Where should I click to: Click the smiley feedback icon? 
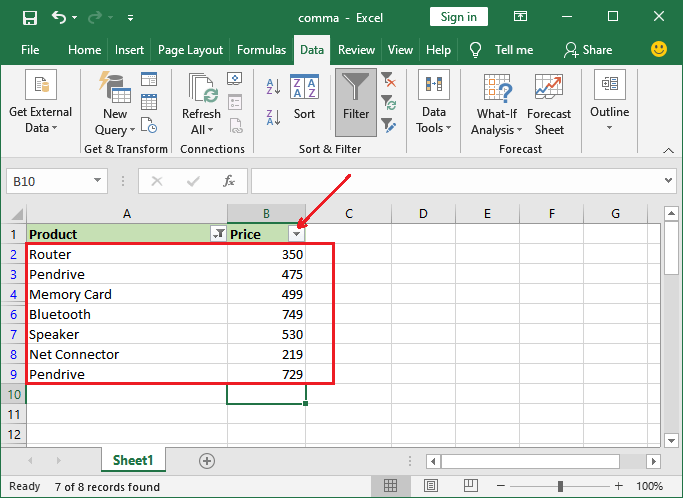(x=659, y=49)
